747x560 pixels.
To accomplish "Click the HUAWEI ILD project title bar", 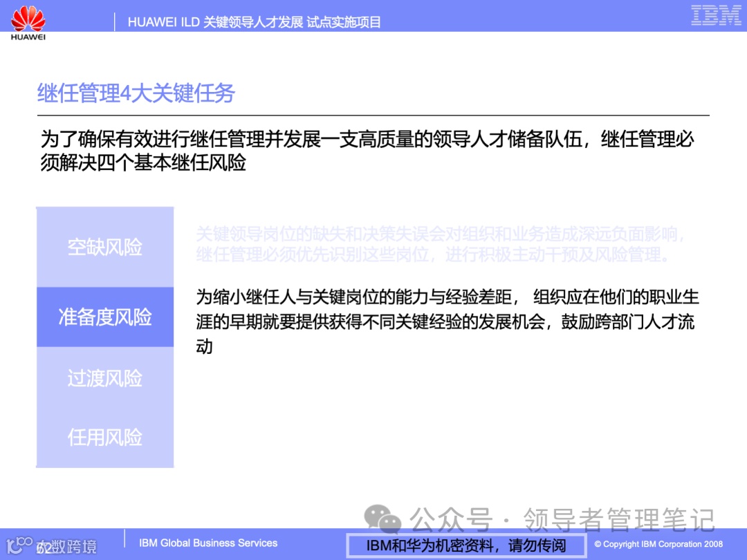I will pyautogui.click(x=256, y=22).
